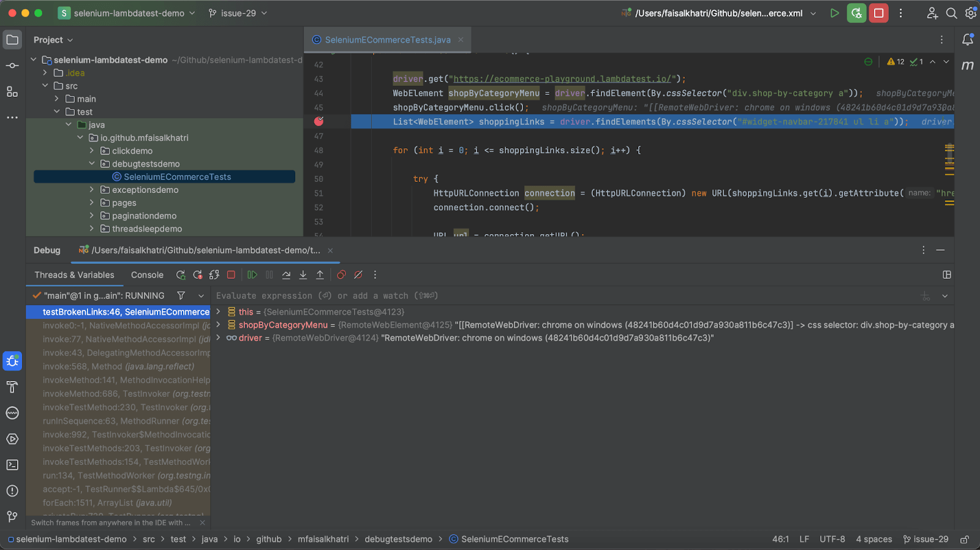Screen dimensions: 980x550
Task: Open the Notifications bell panel
Action: pyautogui.click(x=968, y=40)
